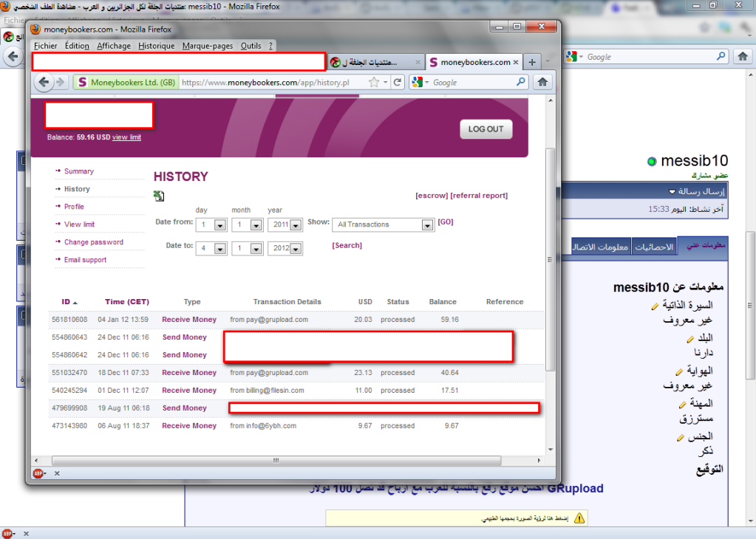Open Change password in the sidebar
The width and height of the screenshot is (756, 539).
coord(94,242)
